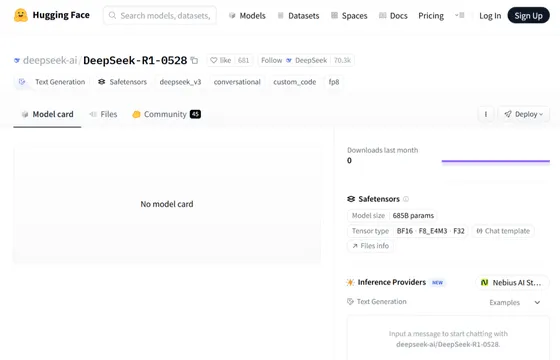The image size is (560, 360).
Task: Click the Inference Providers spark icon
Action: click(350, 282)
